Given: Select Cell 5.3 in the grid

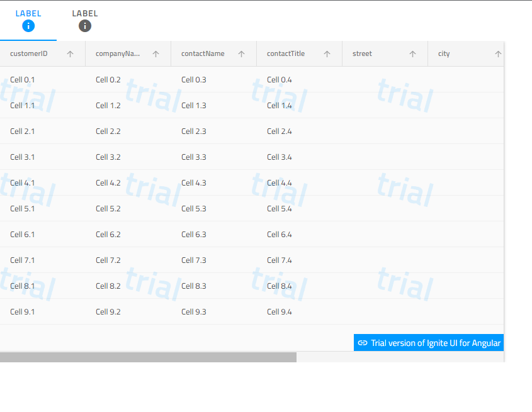Looking at the screenshot, I should pos(193,208).
